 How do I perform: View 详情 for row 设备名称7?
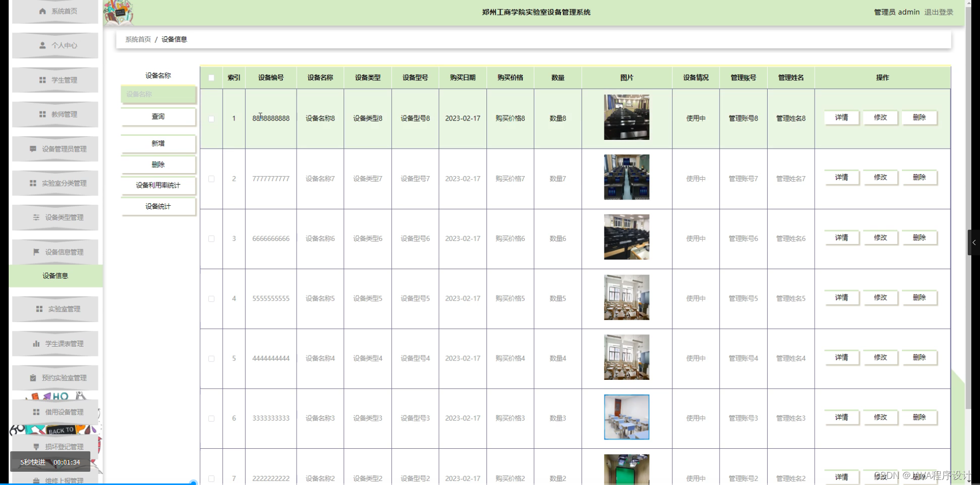tap(842, 178)
